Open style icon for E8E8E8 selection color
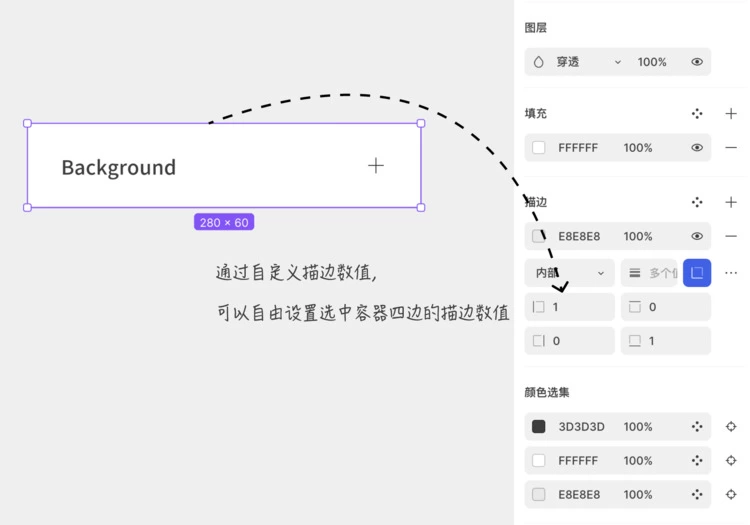 697,495
